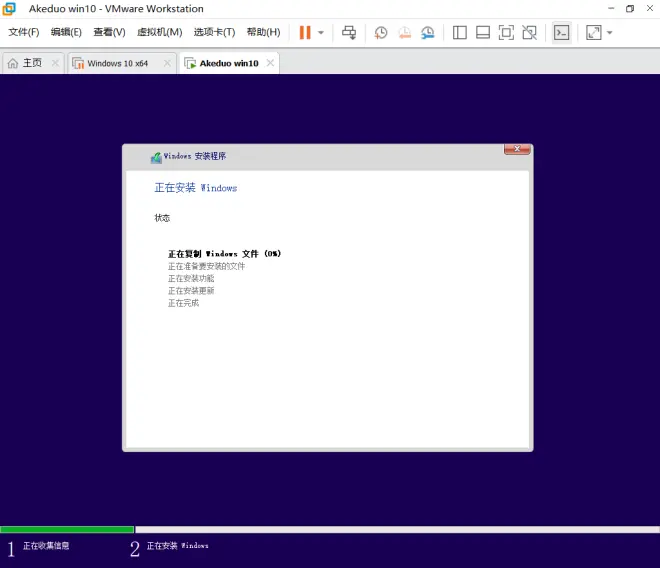The image size is (660, 568).
Task: Open the 文件(F) menu
Action: [24, 32]
